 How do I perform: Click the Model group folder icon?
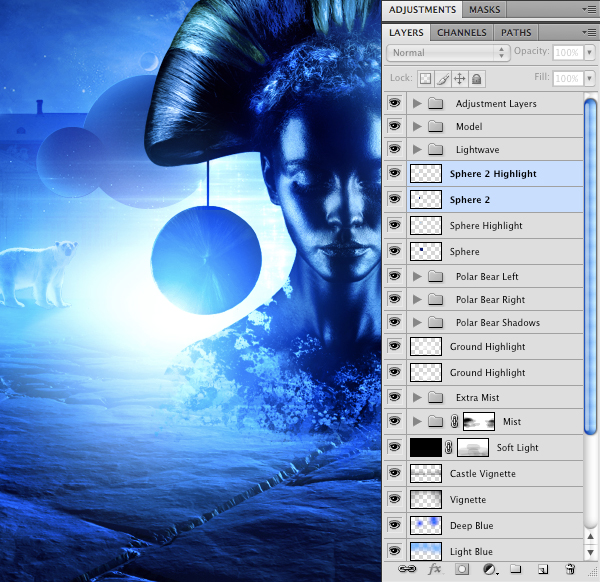click(x=435, y=126)
